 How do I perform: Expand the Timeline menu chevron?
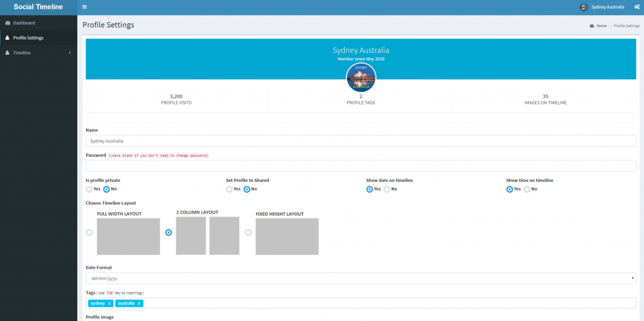tap(70, 53)
